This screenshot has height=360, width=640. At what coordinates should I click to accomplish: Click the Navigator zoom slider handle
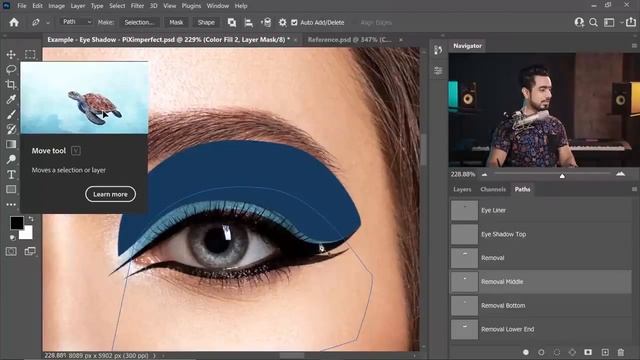562,176
